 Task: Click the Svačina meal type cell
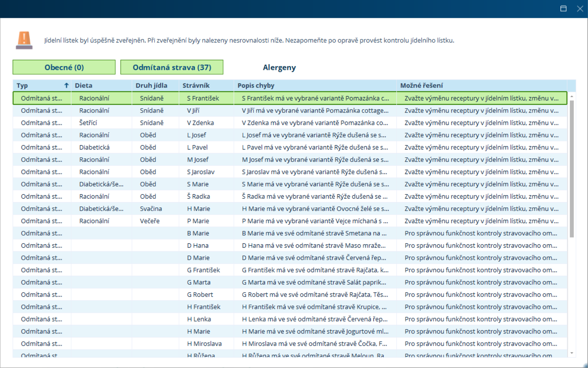(x=155, y=209)
